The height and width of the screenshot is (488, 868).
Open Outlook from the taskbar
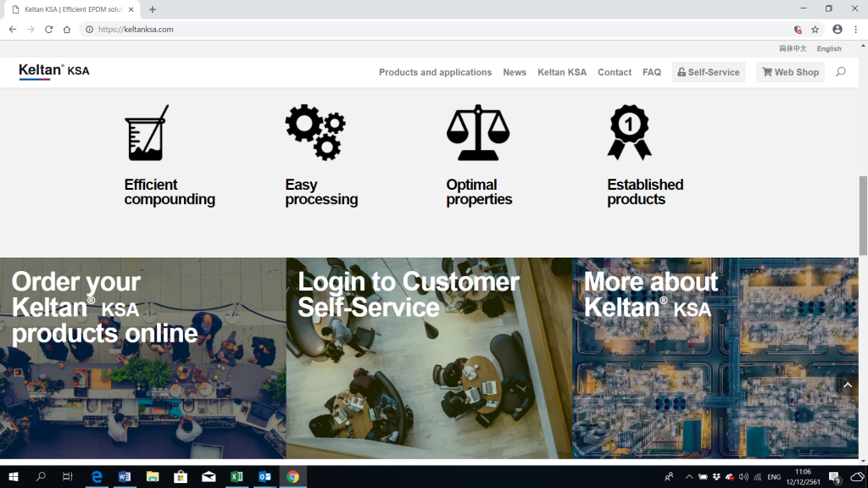coord(264,476)
